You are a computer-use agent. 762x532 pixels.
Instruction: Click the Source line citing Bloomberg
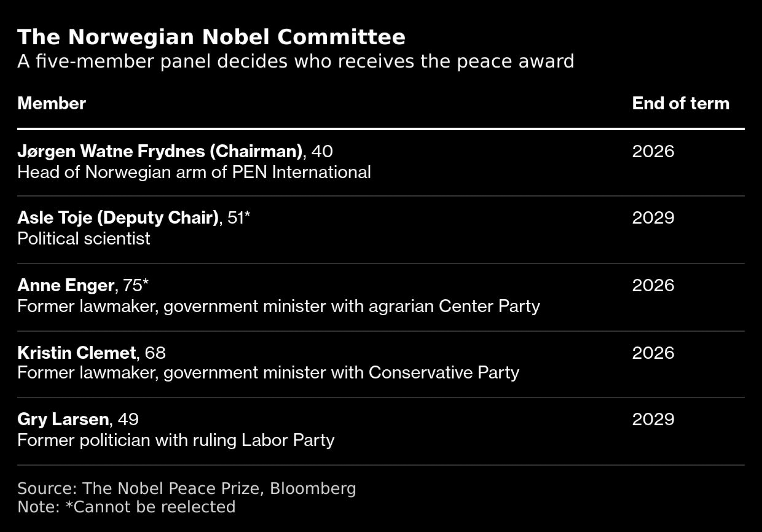point(187,488)
